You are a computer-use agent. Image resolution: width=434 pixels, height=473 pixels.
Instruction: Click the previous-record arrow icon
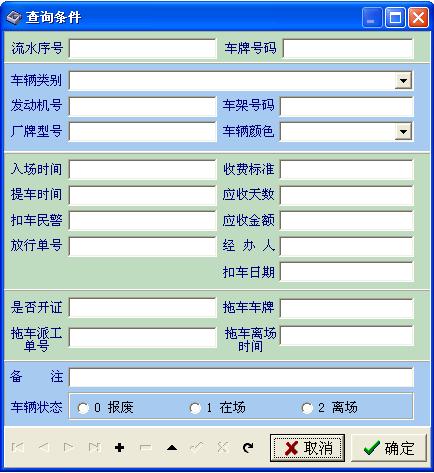click(44, 447)
